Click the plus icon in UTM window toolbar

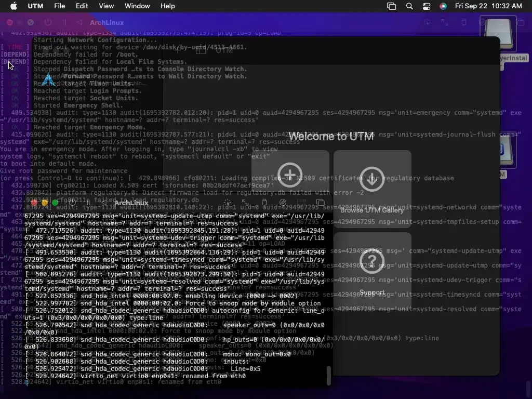coord(178,50)
